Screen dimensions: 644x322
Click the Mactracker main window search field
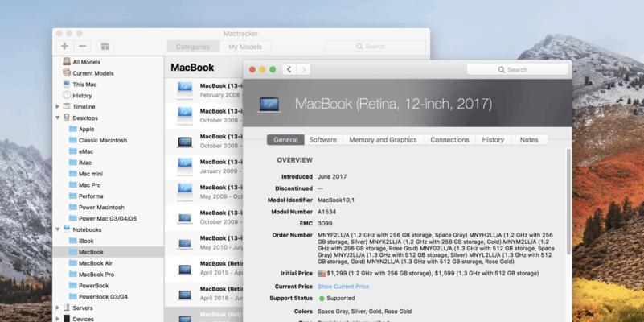[375, 47]
